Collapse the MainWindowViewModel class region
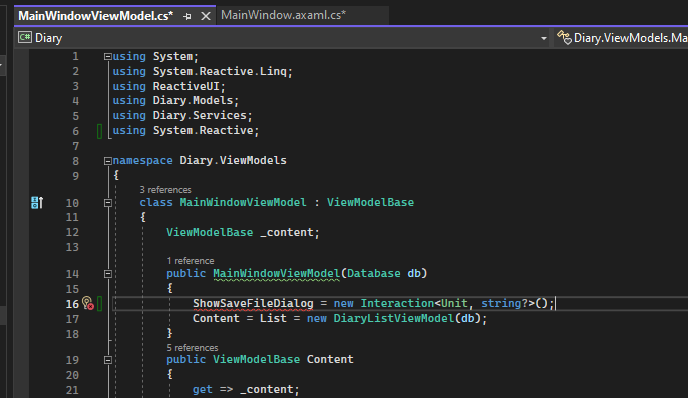The image size is (688, 398). (108, 203)
